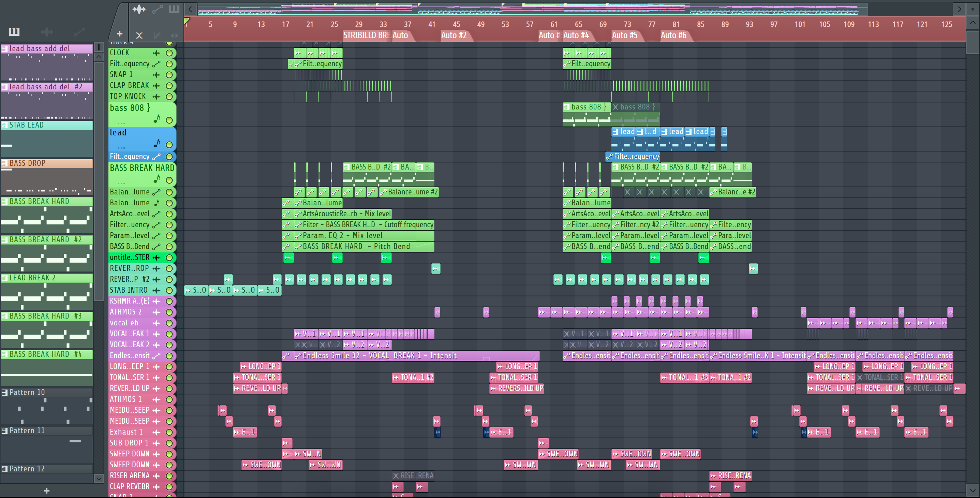Click bar 49 on the timeline ruler
Image resolution: width=980 pixels, height=498 pixels.
click(x=481, y=24)
